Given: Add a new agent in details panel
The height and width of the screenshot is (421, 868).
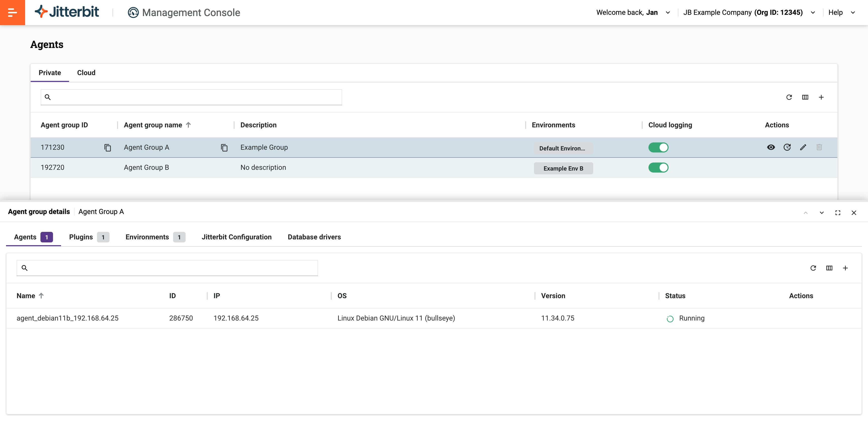Looking at the screenshot, I should (x=845, y=268).
